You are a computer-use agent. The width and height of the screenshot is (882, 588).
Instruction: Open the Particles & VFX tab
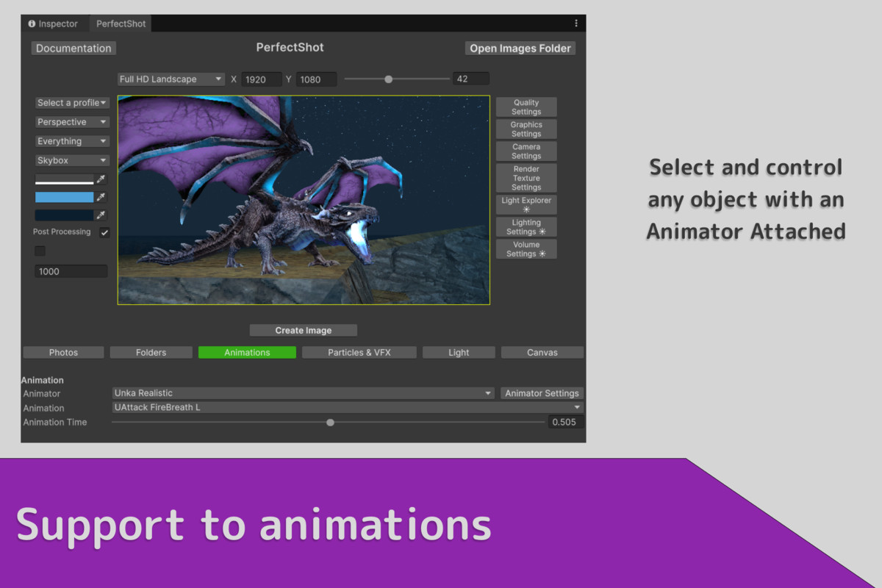click(359, 352)
